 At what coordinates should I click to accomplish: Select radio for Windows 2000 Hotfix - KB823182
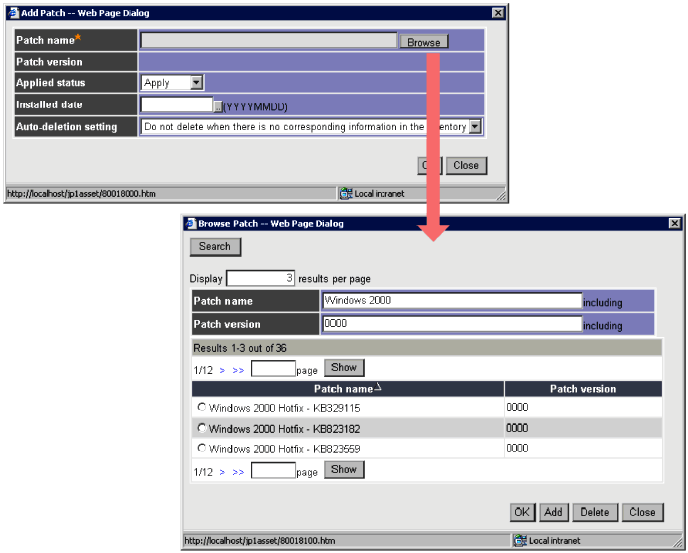(x=201, y=427)
